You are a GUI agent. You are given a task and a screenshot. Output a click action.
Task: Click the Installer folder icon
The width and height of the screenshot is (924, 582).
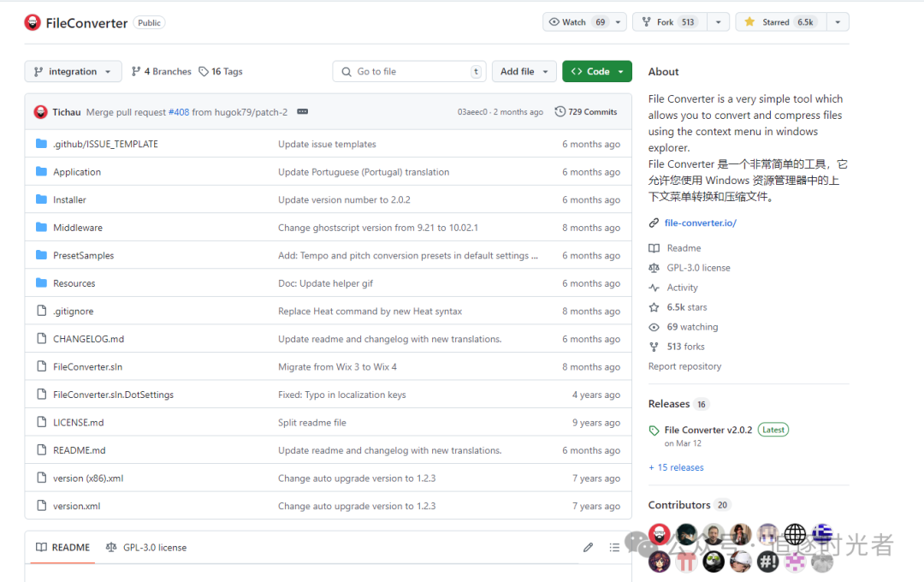point(41,199)
